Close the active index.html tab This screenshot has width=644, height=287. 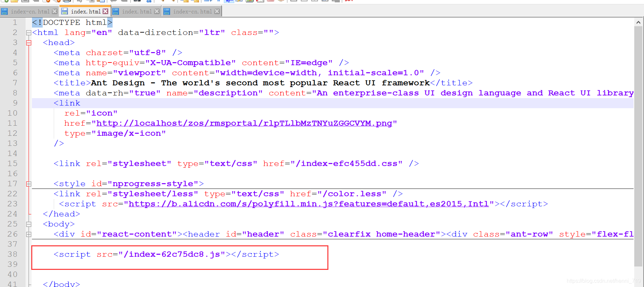tap(106, 11)
